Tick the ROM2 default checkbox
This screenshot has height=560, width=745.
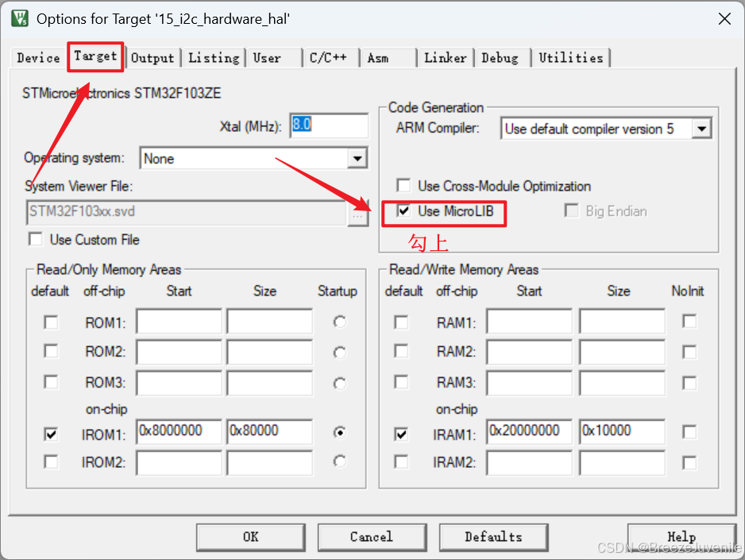point(51,351)
